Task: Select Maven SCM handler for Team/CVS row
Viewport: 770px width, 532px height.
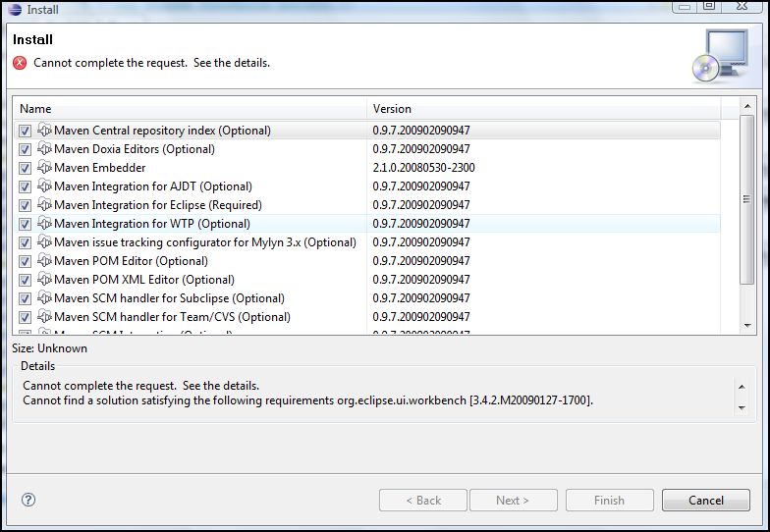Action: [x=172, y=317]
